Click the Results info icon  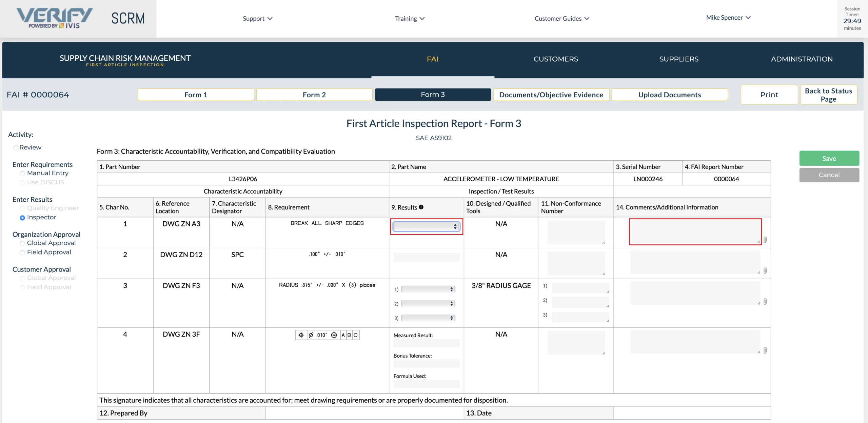pyautogui.click(x=421, y=207)
